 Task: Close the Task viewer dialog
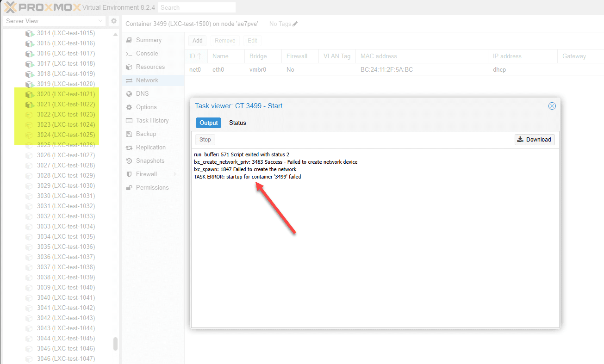tap(552, 106)
